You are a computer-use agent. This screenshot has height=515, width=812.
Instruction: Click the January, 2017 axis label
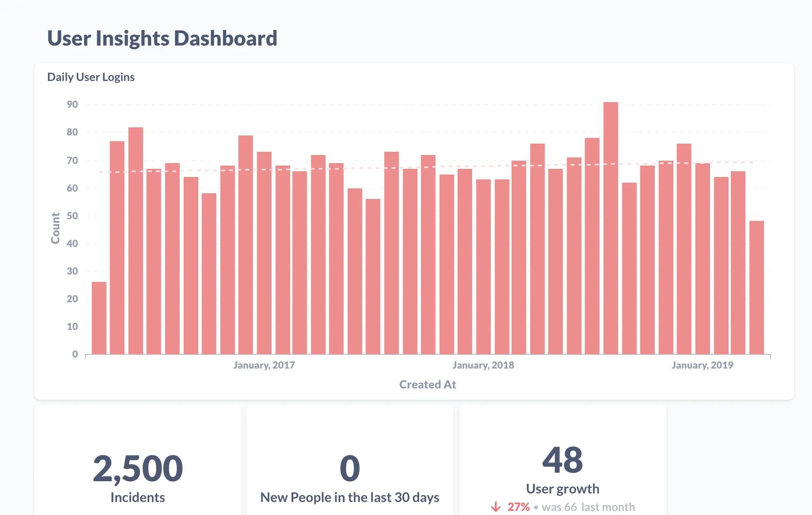[x=264, y=365]
